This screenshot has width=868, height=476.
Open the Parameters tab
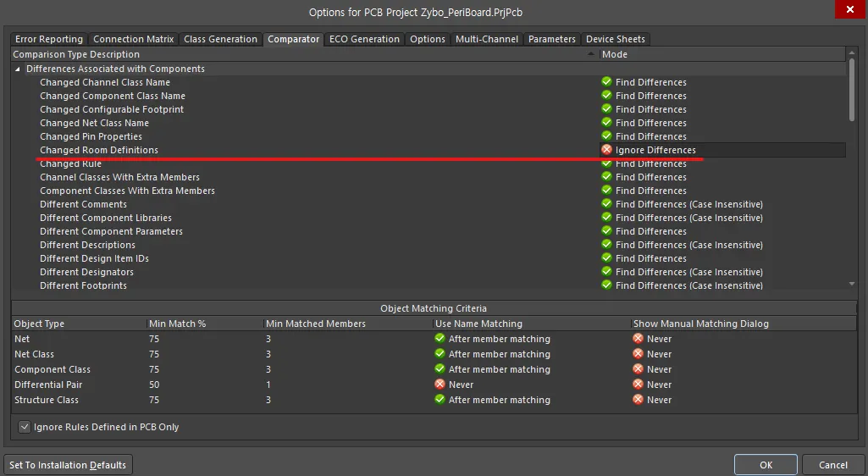click(x=552, y=39)
